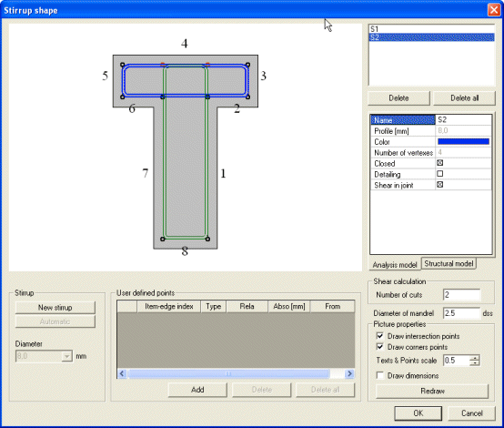
Task: Click the Redraw button
Action: [432, 391]
